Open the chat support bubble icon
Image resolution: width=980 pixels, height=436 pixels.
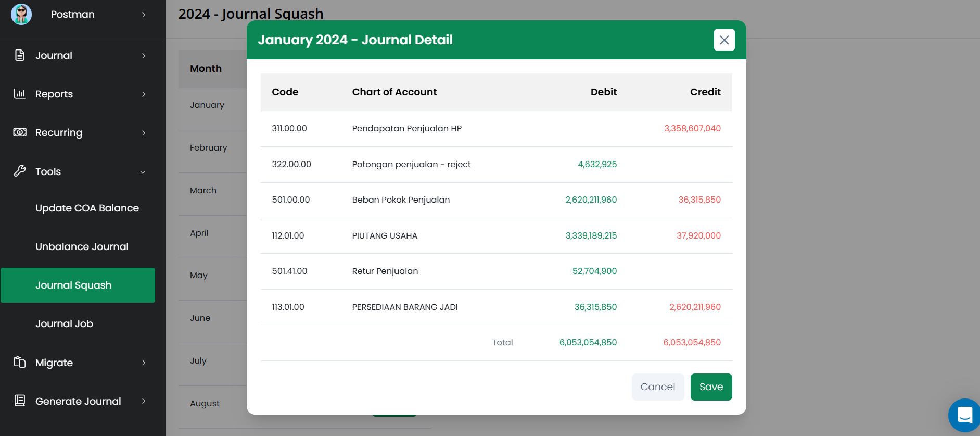coord(964,415)
